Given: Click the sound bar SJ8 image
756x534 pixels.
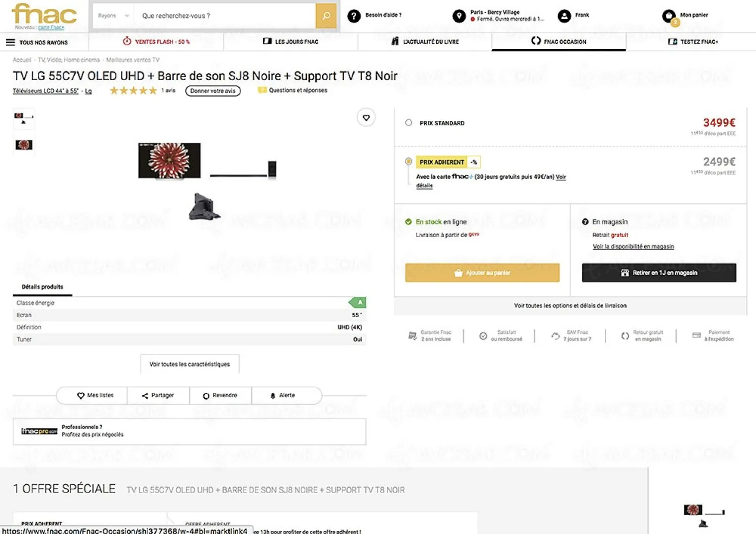Looking at the screenshot, I should (x=243, y=169).
